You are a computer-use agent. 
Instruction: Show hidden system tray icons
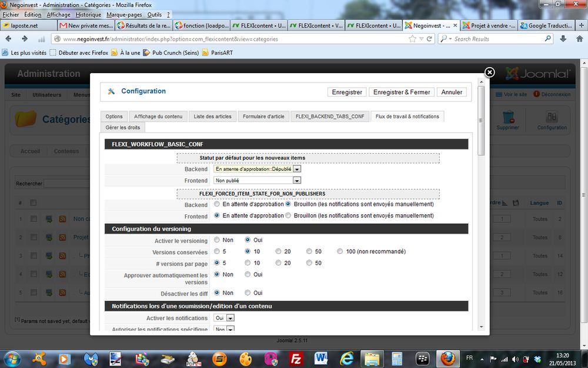(482, 359)
